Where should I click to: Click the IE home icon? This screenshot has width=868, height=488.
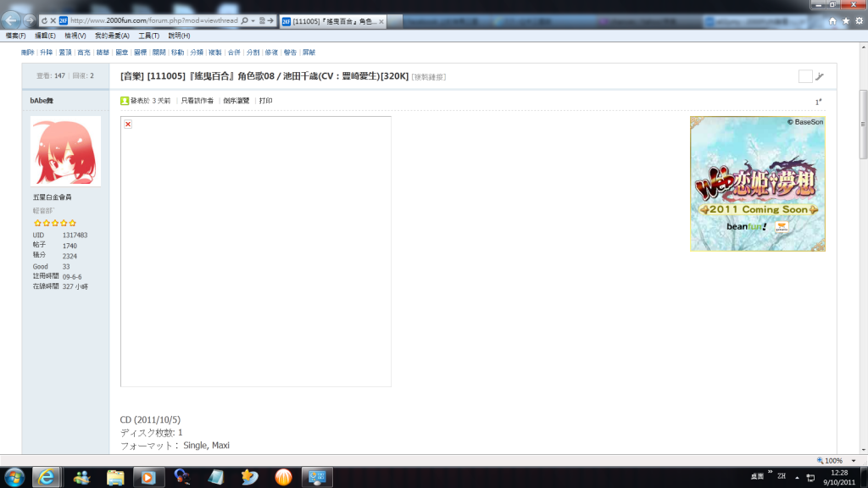pos(832,20)
